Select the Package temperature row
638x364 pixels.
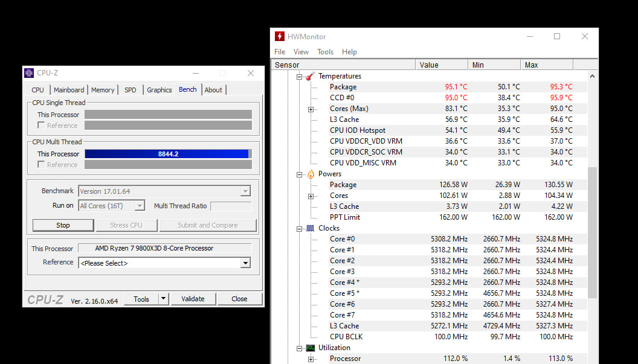(457, 87)
